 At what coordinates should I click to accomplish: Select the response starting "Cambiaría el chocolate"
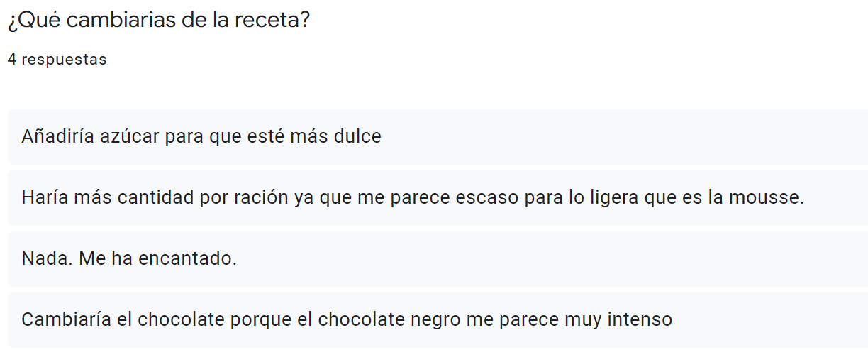click(438, 319)
